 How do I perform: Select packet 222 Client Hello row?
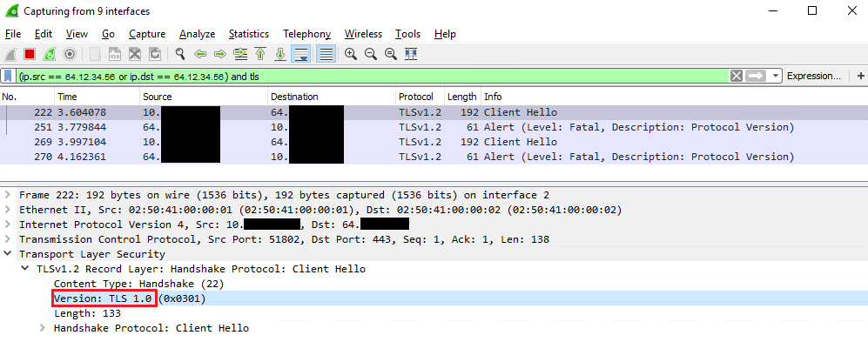[434, 112]
